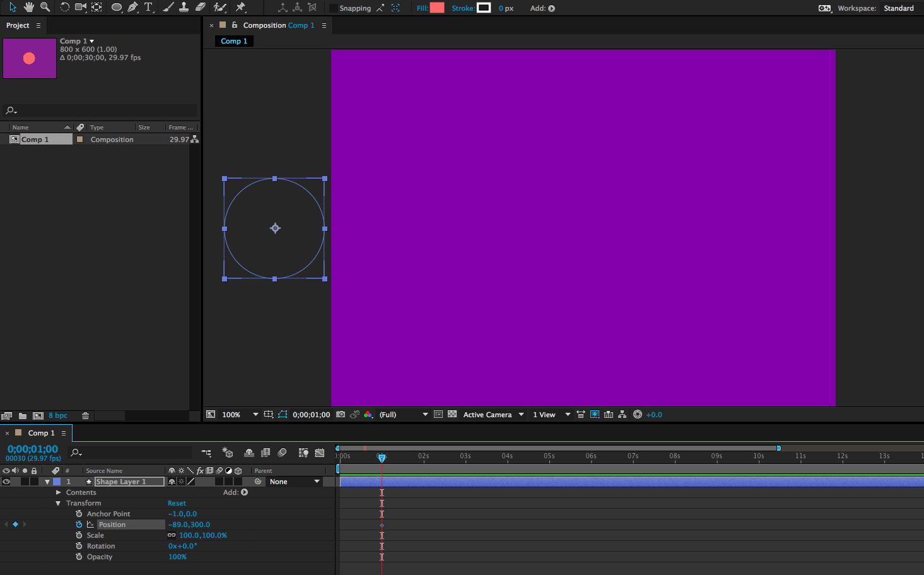The image size is (924, 575).
Task: Toggle Position property stopwatch
Action: pyautogui.click(x=79, y=525)
